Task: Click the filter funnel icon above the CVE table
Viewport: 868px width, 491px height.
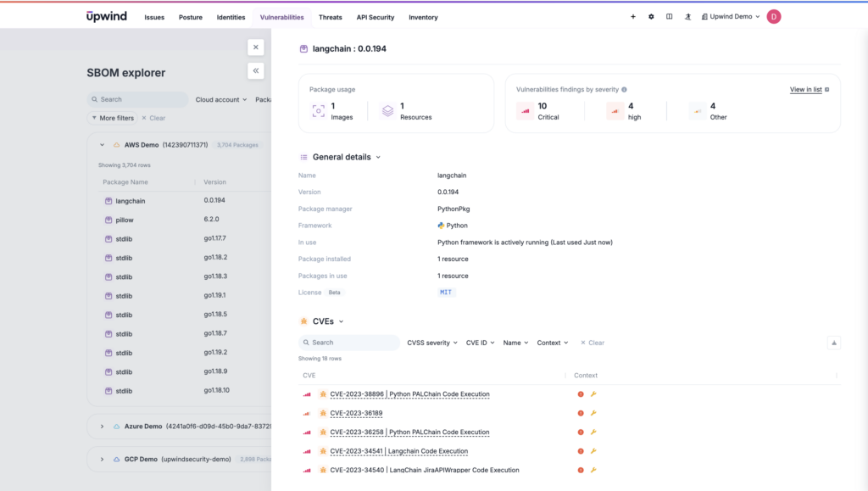Action: point(834,342)
